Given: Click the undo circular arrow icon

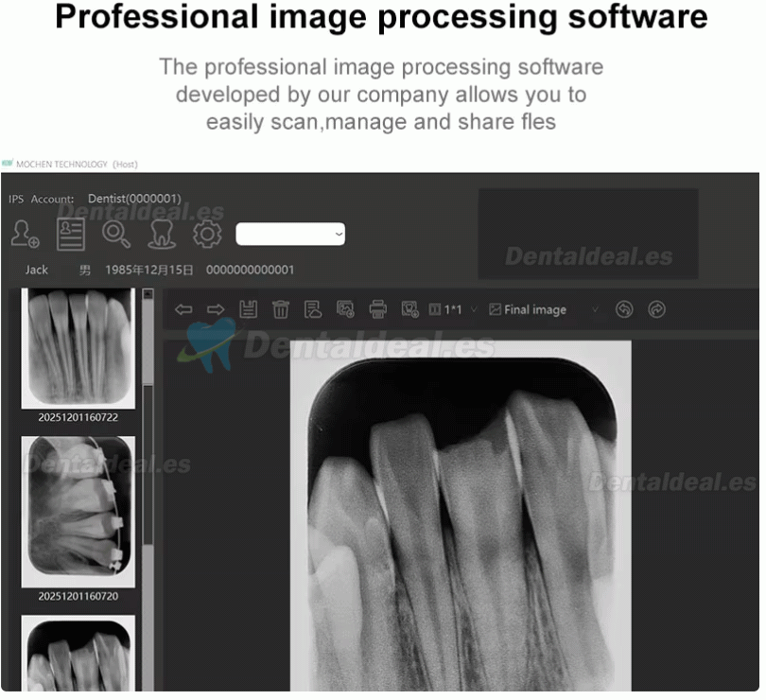Looking at the screenshot, I should (x=623, y=309).
